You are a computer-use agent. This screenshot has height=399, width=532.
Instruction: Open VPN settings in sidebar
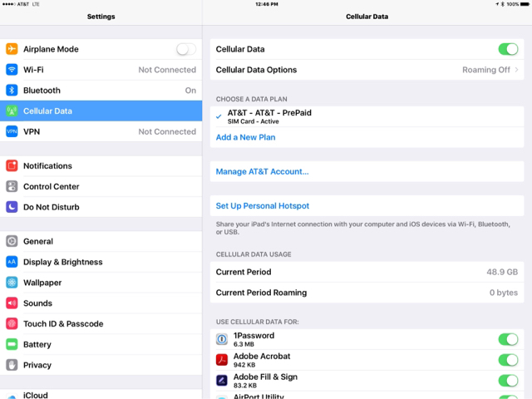101,131
